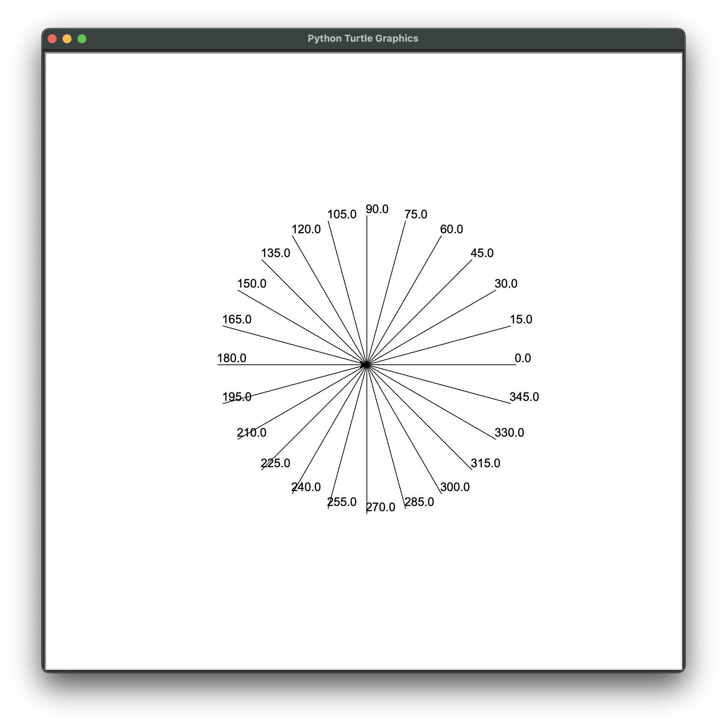Click the 180.0 angle label
Image resolution: width=727 pixels, height=728 pixels.
(x=232, y=358)
